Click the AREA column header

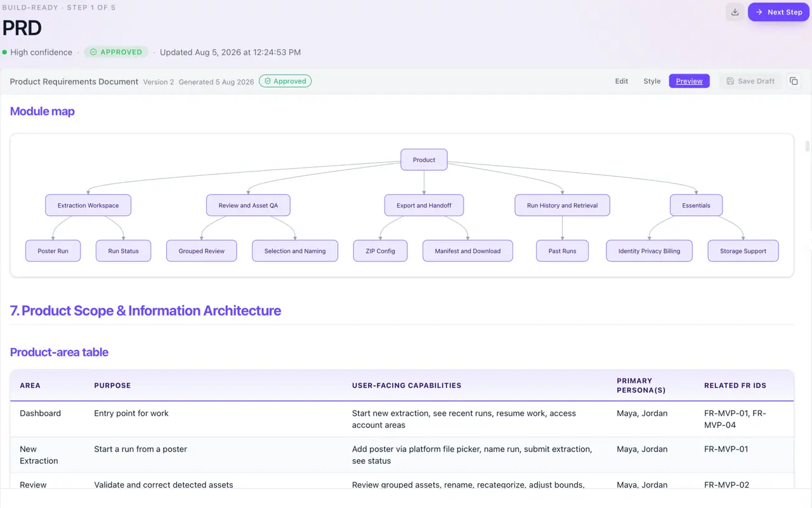[x=30, y=385]
